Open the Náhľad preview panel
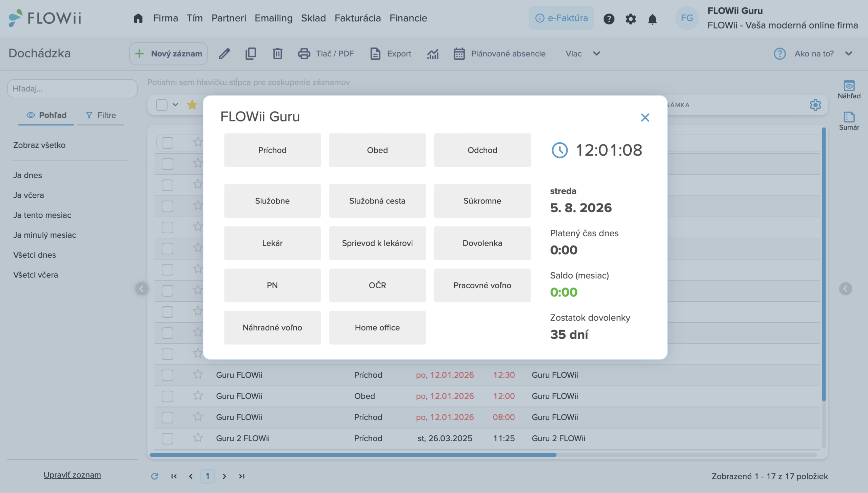This screenshot has height=493, width=868. point(849,90)
